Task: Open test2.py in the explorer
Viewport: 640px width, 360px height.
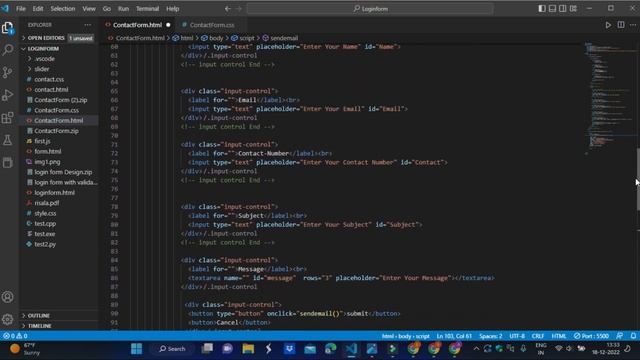Action: point(45,244)
